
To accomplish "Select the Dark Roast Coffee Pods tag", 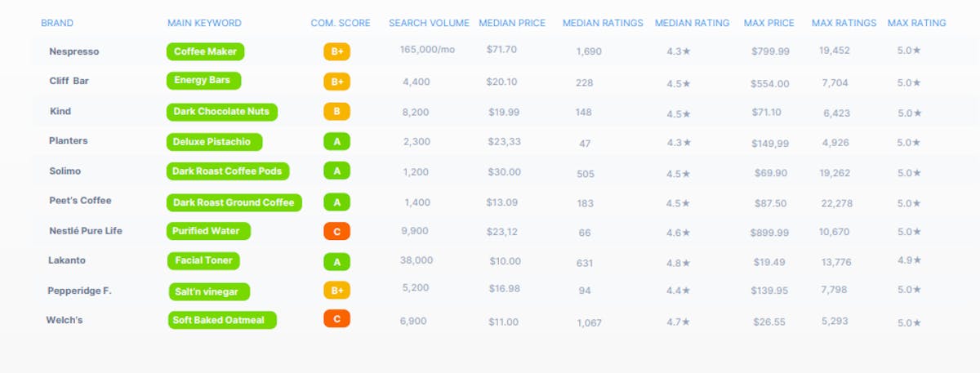I will 229,171.
